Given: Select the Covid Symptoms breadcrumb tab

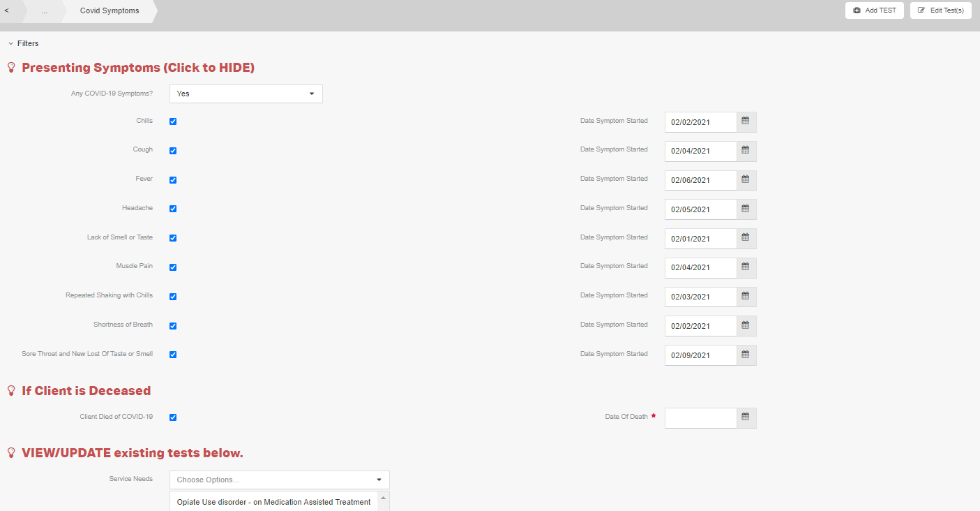Looking at the screenshot, I should [x=110, y=11].
